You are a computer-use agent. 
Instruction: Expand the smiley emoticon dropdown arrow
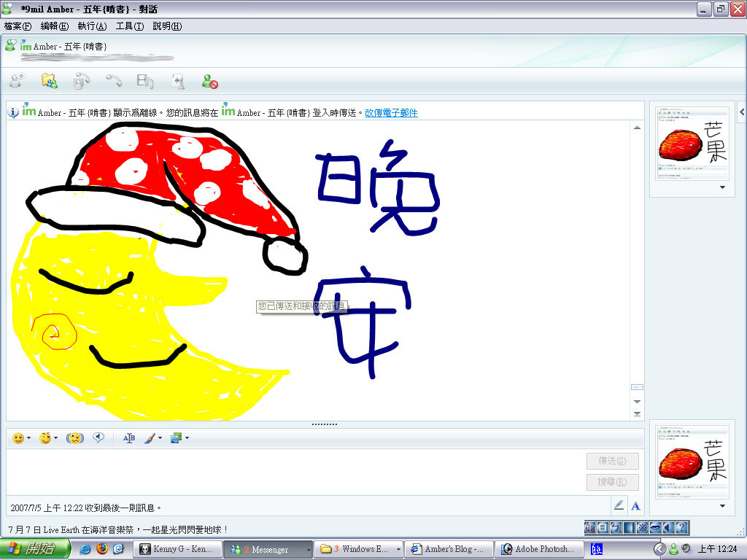[x=28, y=438]
